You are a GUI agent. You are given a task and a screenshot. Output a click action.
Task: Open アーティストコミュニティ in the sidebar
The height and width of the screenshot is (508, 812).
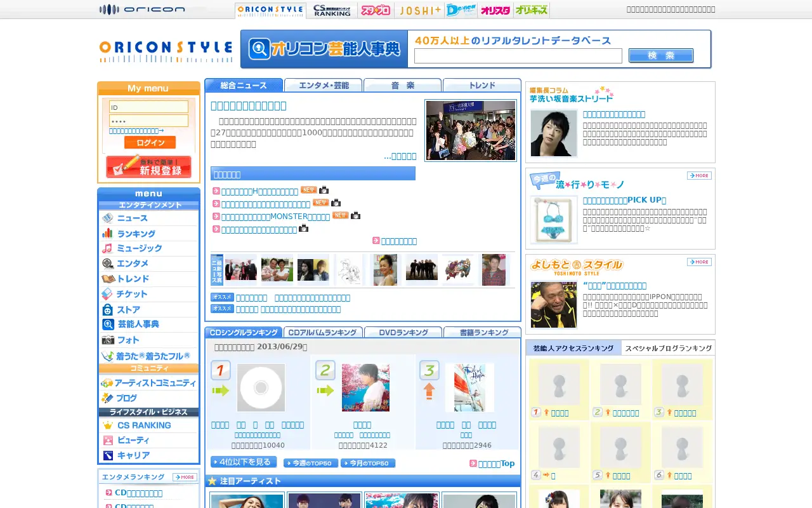148,383
